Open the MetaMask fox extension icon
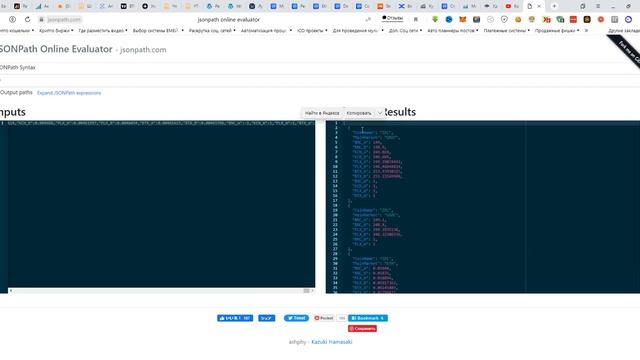This screenshot has width=640, height=360. point(462,19)
